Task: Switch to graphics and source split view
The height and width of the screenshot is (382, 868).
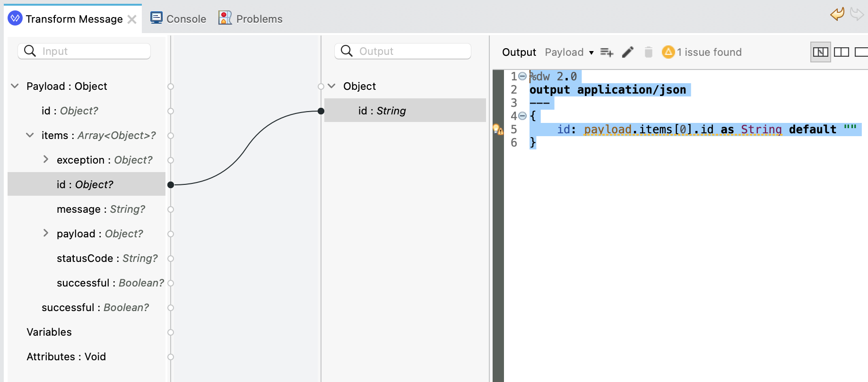Action: click(x=820, y=52)
